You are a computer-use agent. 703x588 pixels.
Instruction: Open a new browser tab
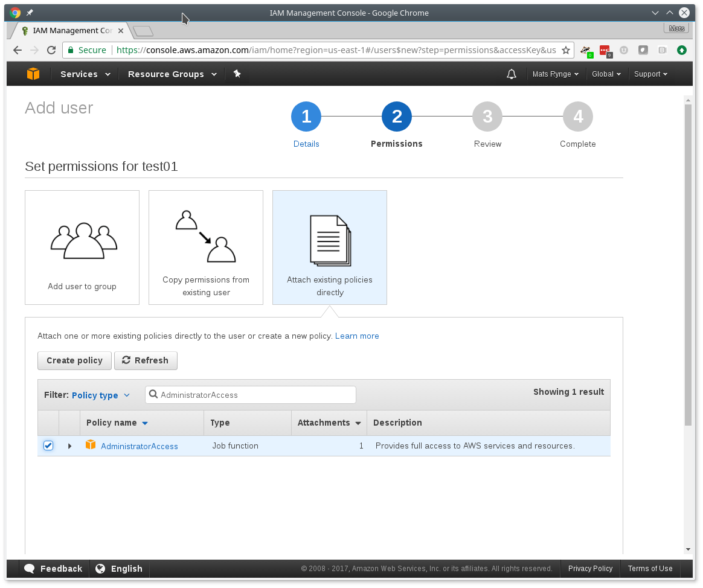point(144,31)
